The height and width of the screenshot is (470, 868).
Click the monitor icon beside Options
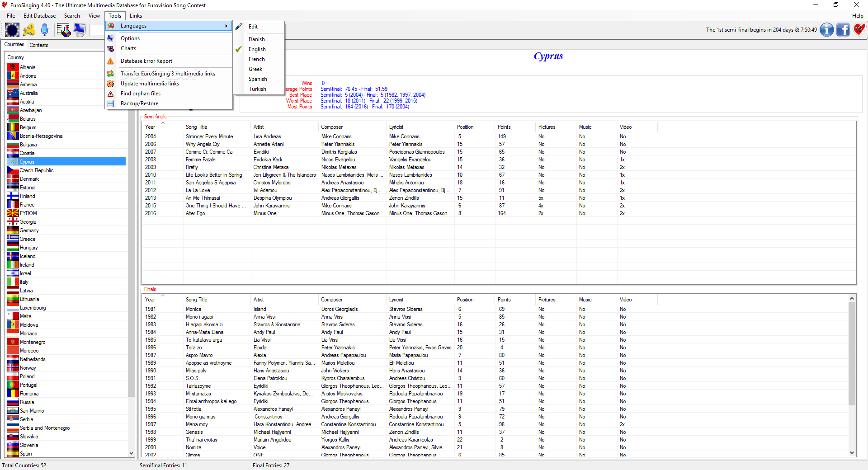[x=111, y=38]
